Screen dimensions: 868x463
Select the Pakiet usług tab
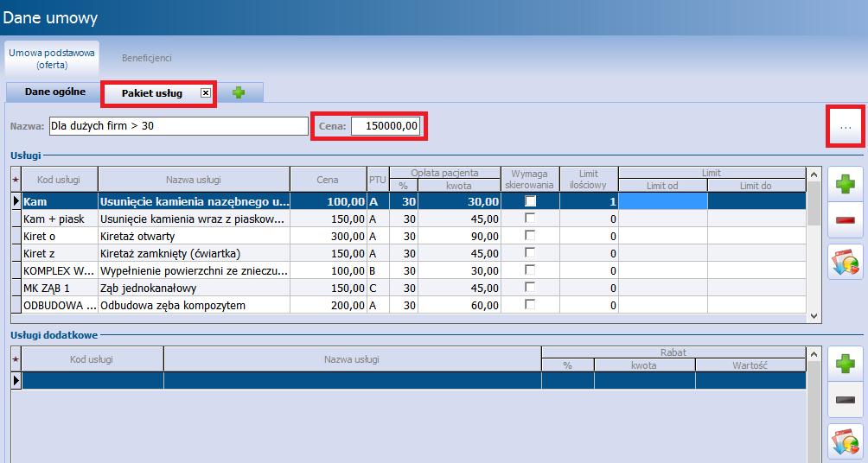[x=152, y=93]
